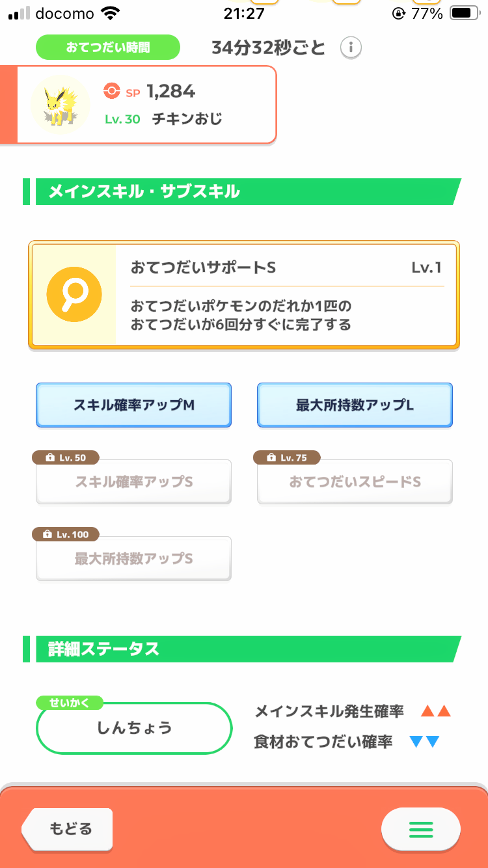Tap the Poké Ball SP icon

(x=111, y=92)
